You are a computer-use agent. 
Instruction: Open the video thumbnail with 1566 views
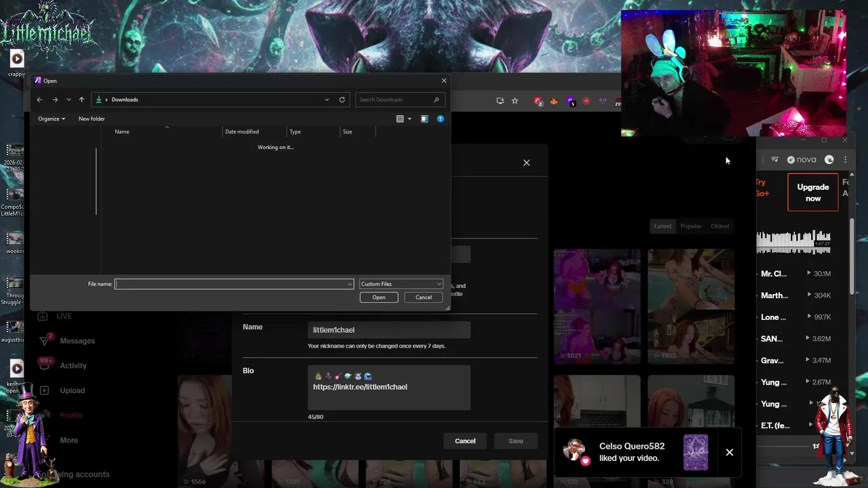(204, 432)
